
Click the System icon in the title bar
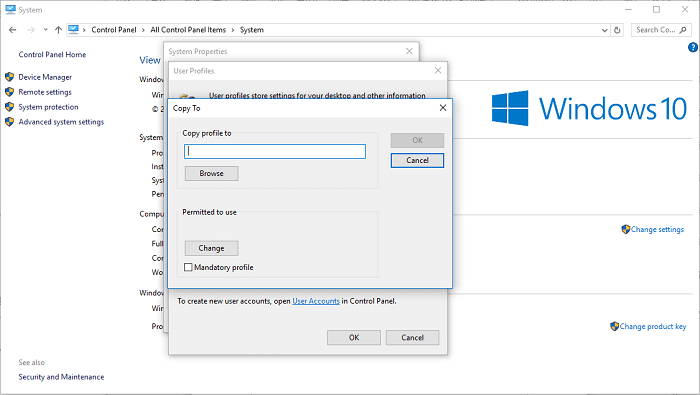click(11, 9)
